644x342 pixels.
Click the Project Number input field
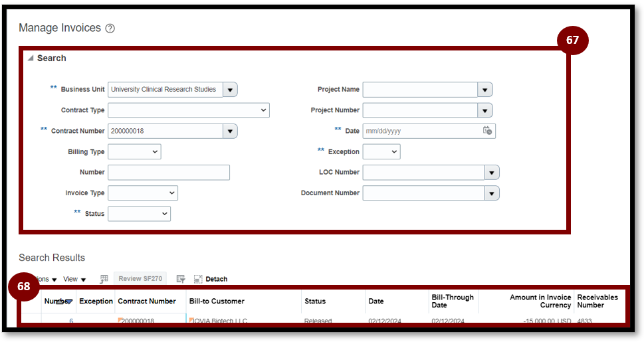click(x=420, y=110)
